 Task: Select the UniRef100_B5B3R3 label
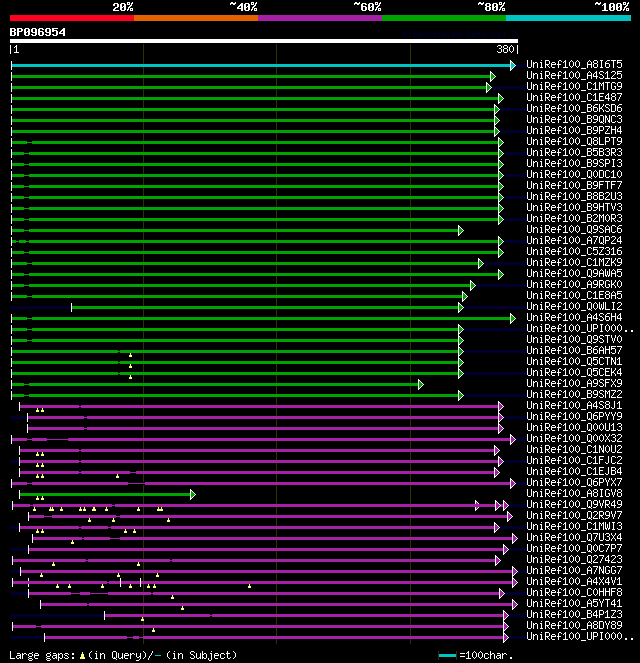point(574,152)
